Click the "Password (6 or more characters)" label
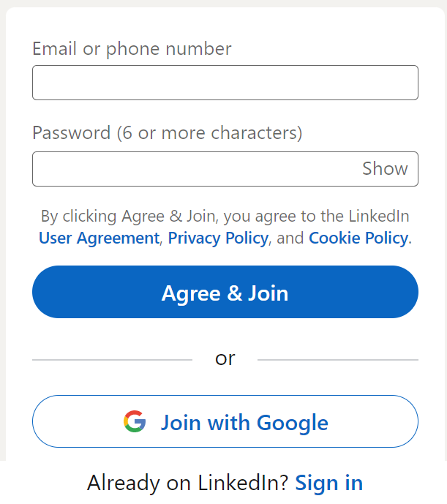447x504 pixels. 167,133
